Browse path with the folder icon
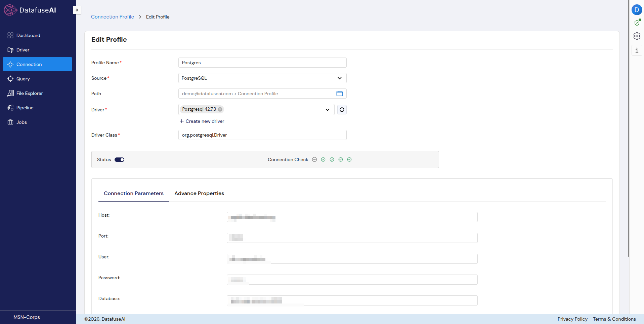 point(340,94)
